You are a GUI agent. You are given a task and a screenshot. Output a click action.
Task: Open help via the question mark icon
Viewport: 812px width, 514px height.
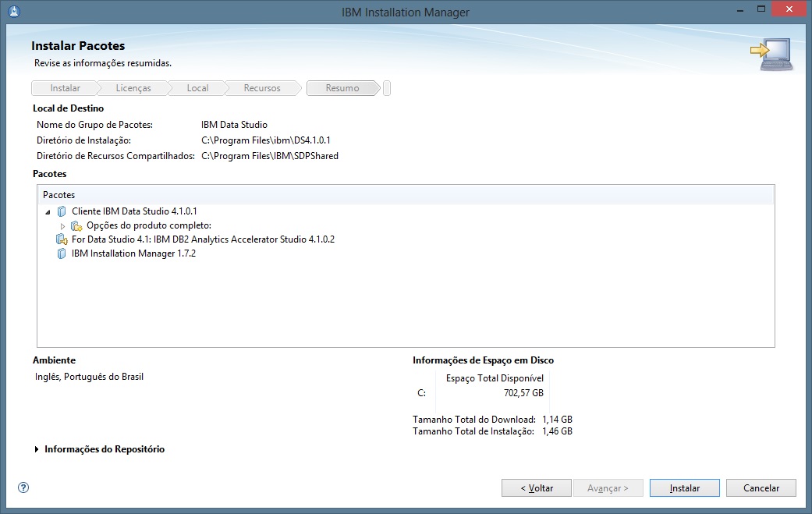click(x=23, y=487)
